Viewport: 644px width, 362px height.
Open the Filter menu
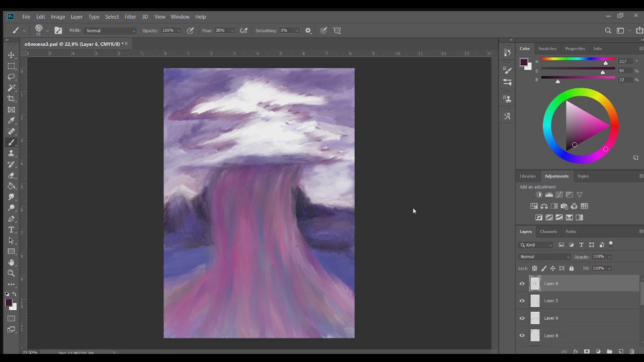(130, 17)
